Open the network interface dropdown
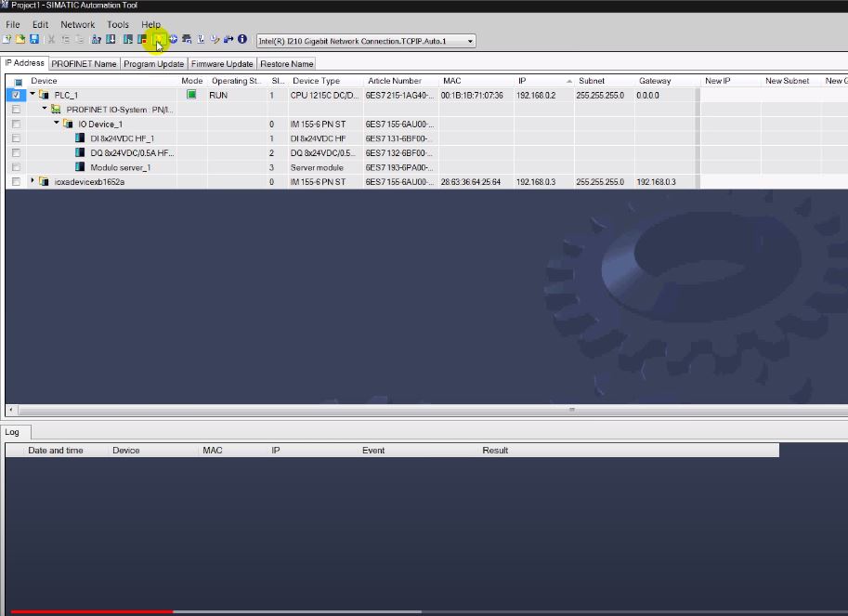 tap(469, 40)
